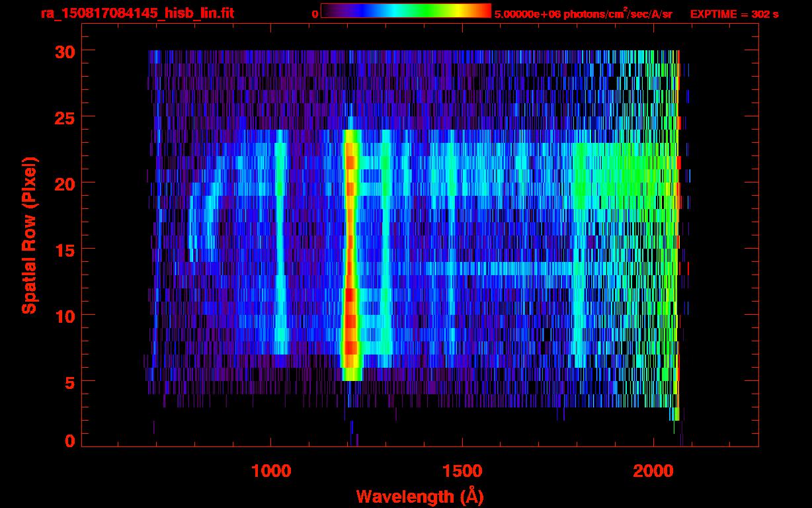The width and height of the screenshot is (812, 508).
Task: Click the y-axis tick label 0
Action: point(69,441)
